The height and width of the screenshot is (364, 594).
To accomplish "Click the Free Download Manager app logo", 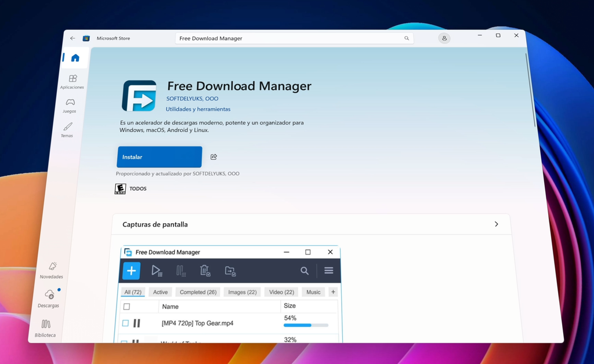I will [139, 96].
